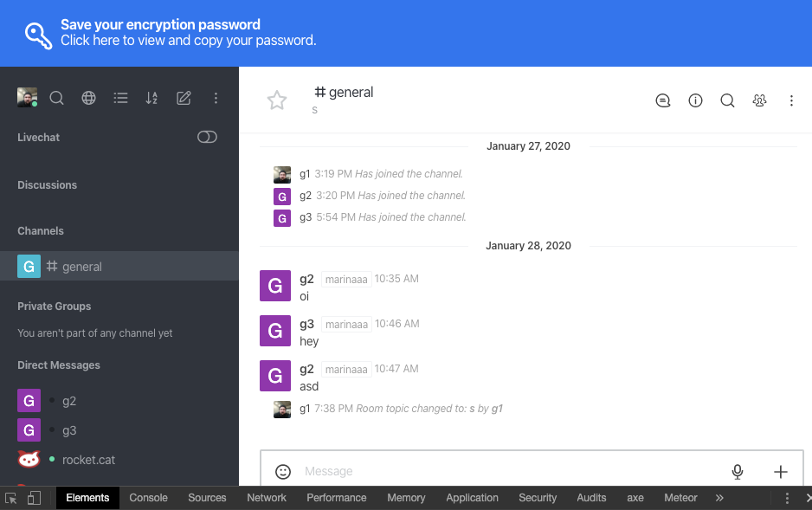Start audio message microphone icon

(738, 472)
